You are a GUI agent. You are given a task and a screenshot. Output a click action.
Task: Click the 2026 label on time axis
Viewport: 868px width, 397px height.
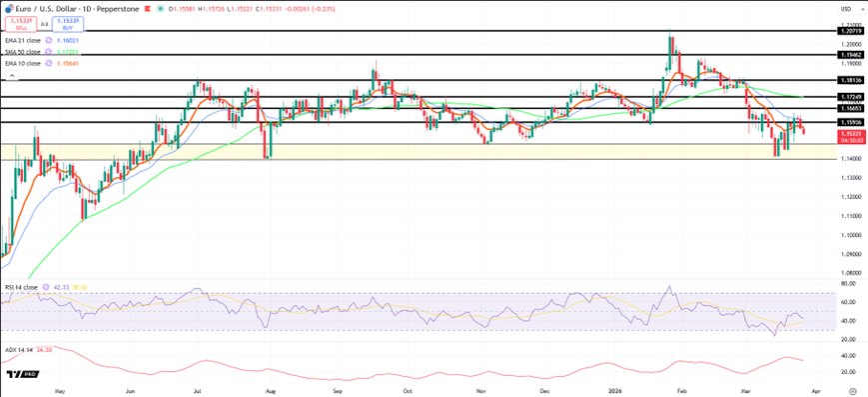616,391
